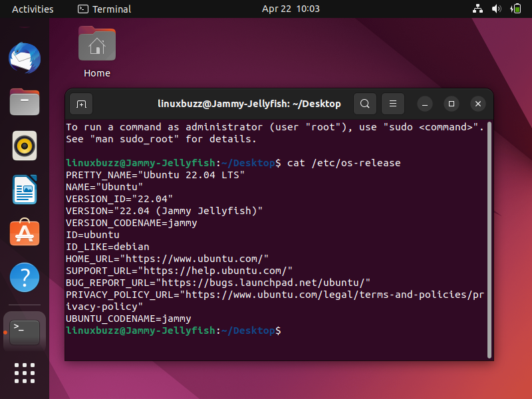Click the ID=ubuntu line
This screenshot has width=532, height=399.
tap(92, 235)
